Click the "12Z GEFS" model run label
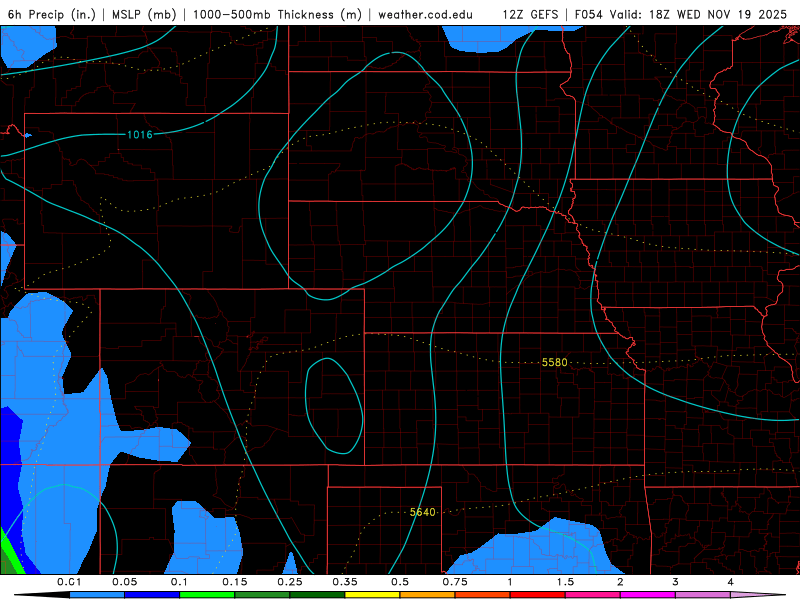800x600 pixels. (x=530, y=15)
